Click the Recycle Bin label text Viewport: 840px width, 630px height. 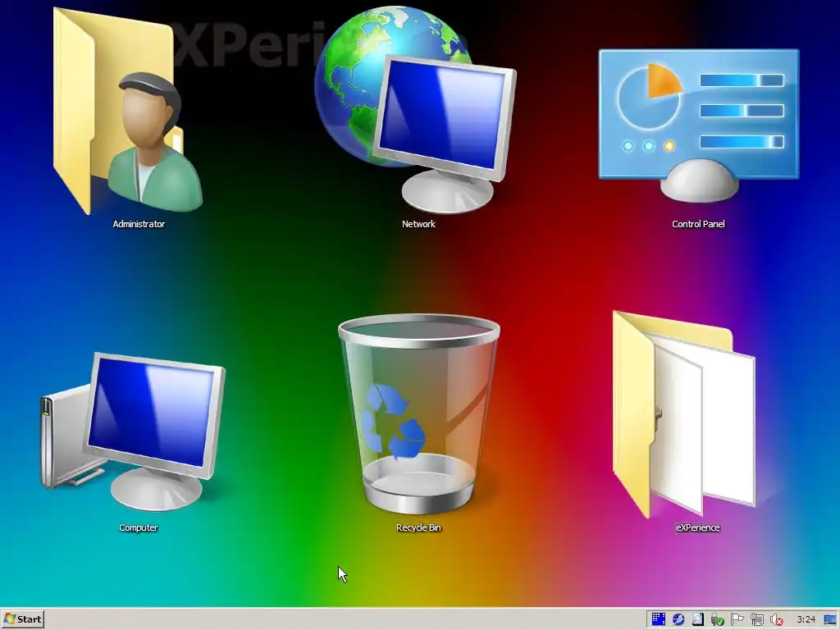(x=418, y=527)
